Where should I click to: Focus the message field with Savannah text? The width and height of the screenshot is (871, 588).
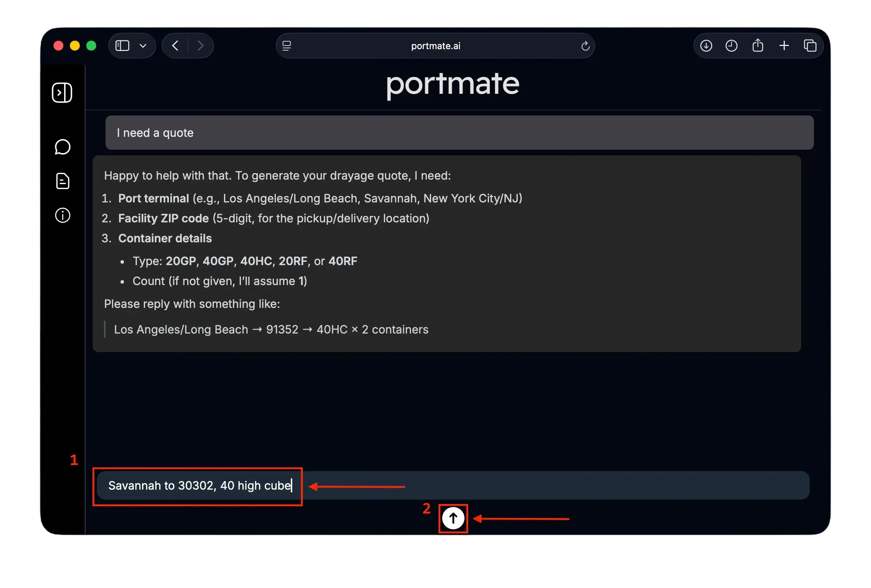(x=453, y=486)
